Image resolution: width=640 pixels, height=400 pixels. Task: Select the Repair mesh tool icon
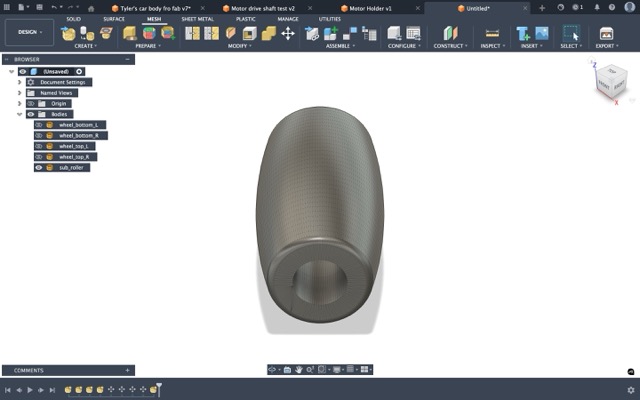(x=130, y=33)
